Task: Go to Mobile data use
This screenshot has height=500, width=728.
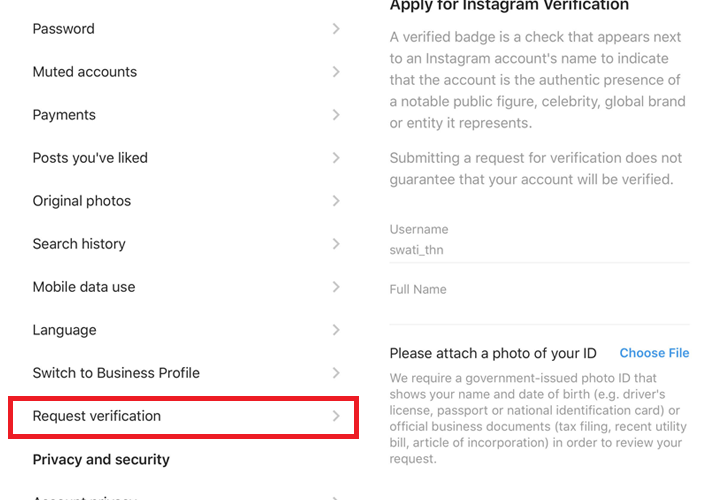Action: 84,287
